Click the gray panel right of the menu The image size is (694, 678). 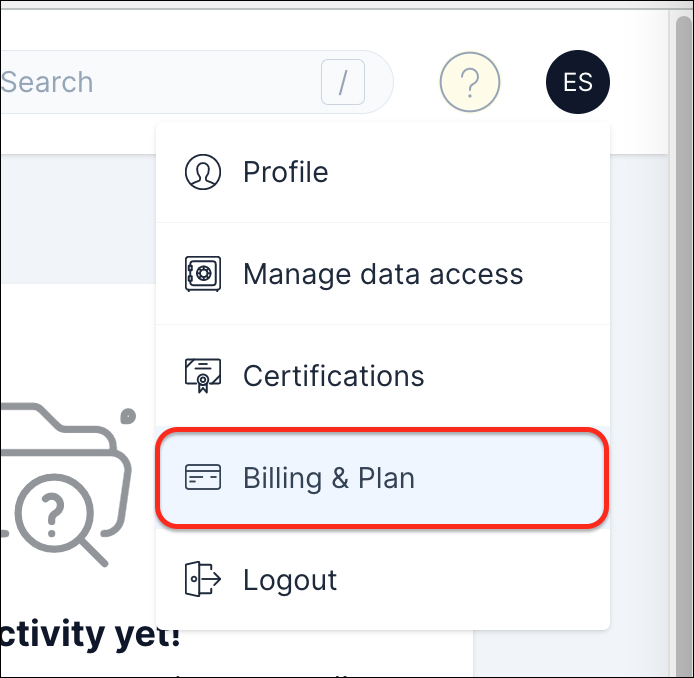point(640,400)
